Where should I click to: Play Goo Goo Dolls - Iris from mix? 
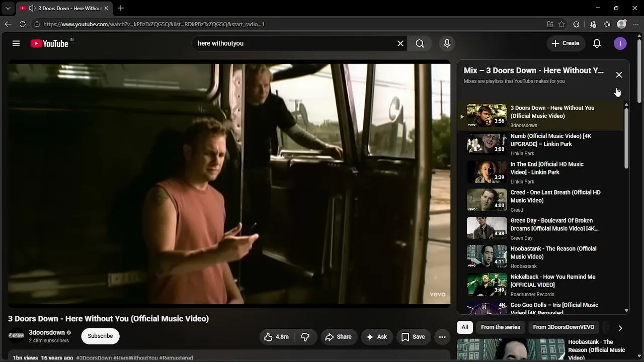click(x=541, y=308)
